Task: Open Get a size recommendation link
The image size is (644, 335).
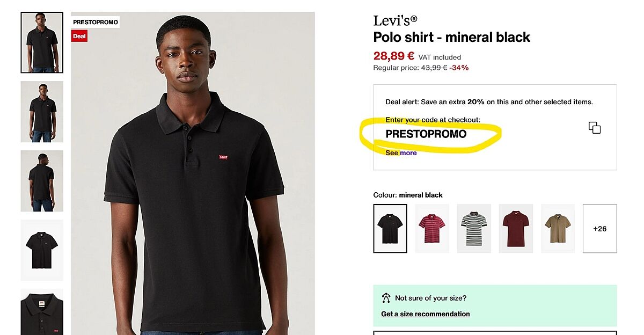Action: pos(425,314)
